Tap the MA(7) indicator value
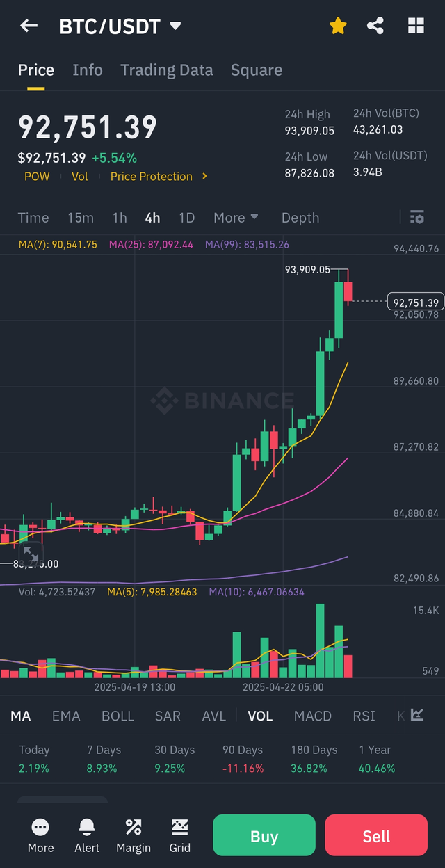Viewport: 445px width, 868px height. pyautogui.click(x=58, y=245)
